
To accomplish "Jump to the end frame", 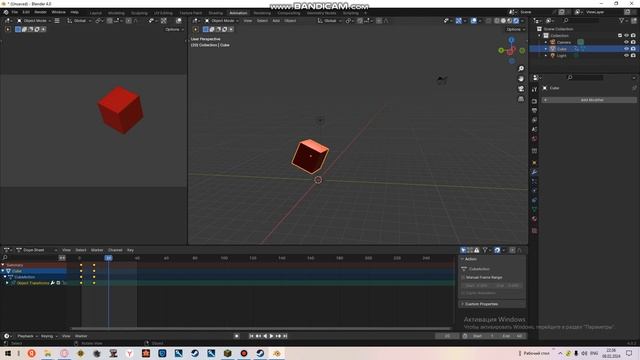I will click(x=285, y=336).
